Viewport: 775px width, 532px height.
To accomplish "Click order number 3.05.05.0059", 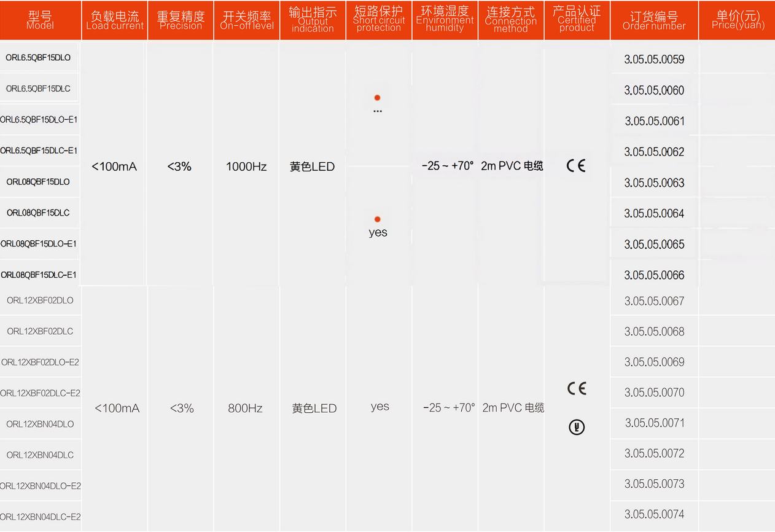I will 654,60.
